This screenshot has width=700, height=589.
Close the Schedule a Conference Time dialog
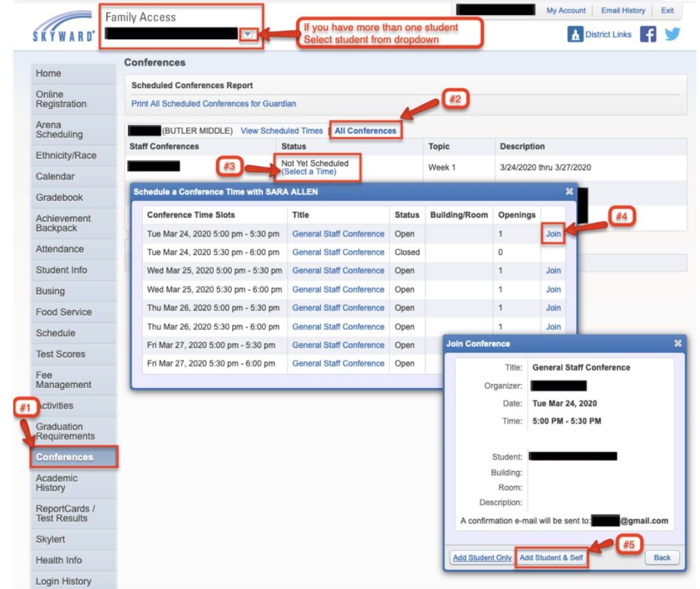[569, 191]
